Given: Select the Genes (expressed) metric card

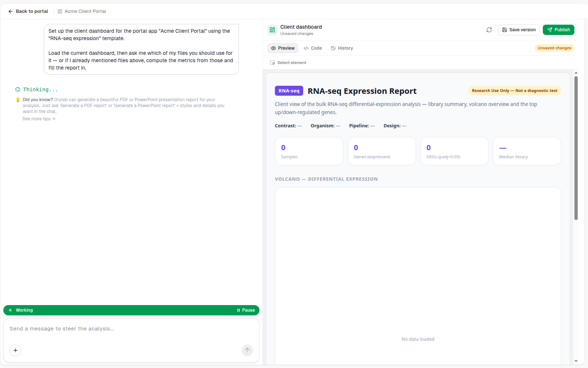Looking at the screenshot, I should [382, 151].
